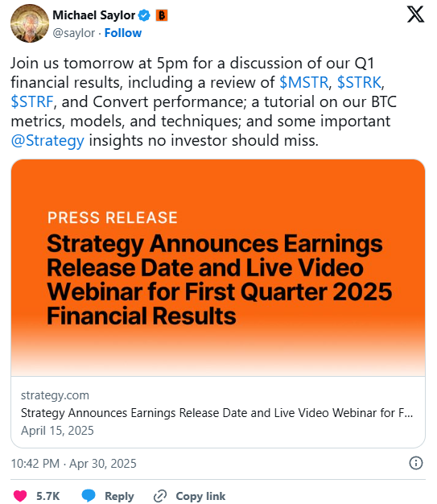Open the $MSTR cashtag link

304,82
